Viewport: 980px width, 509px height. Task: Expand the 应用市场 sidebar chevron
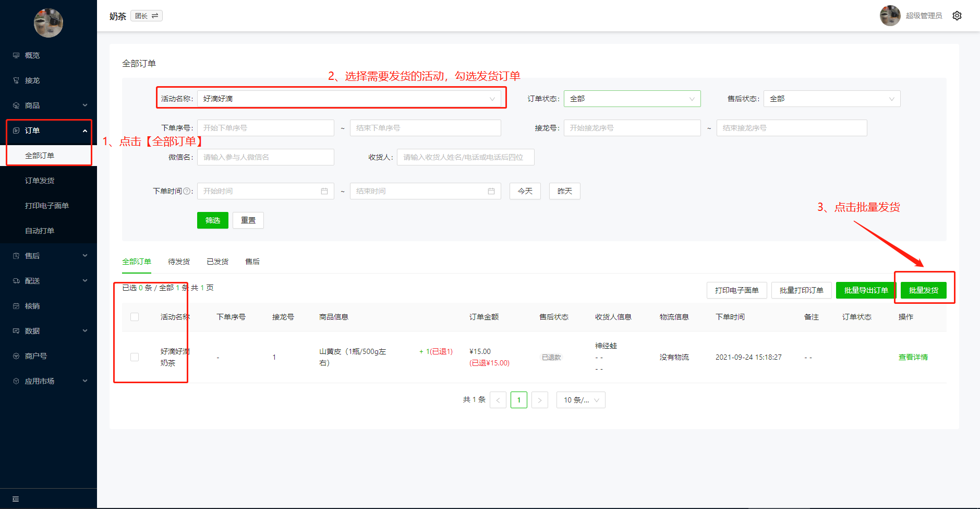point(85,381)
